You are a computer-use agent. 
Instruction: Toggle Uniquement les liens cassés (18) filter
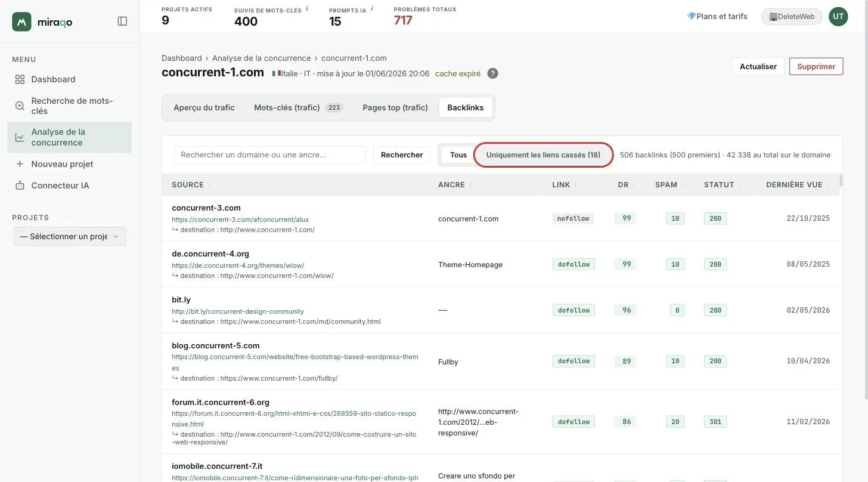tap(543, 155)
